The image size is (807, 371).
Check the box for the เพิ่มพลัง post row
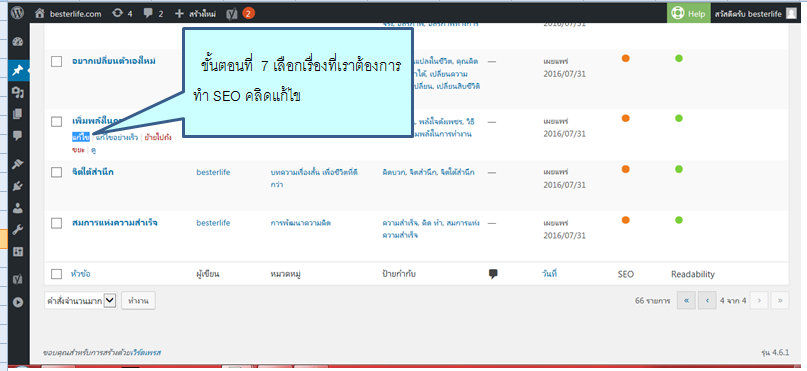pos(57,121)
